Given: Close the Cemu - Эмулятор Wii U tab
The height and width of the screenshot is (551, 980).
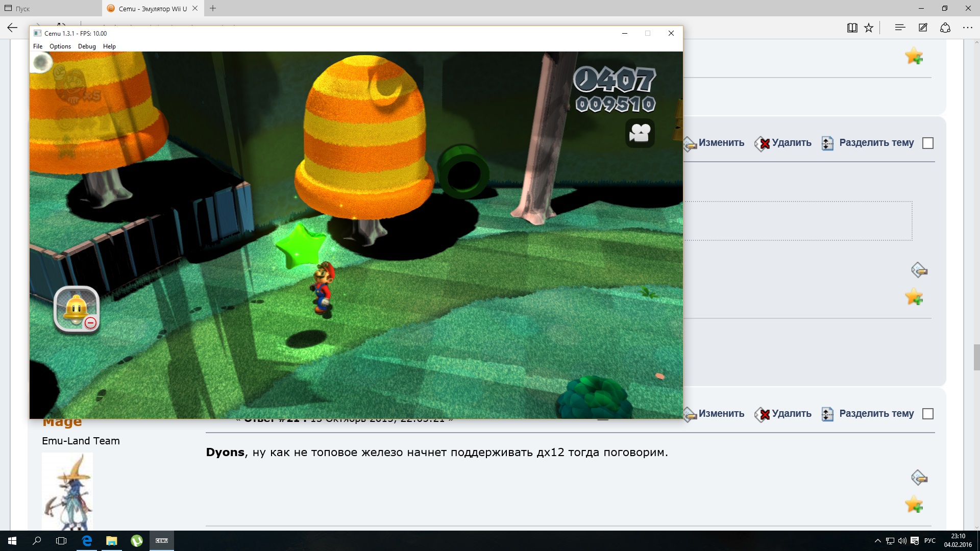Looking at the screenshot, I should click(x=195, y=8).
